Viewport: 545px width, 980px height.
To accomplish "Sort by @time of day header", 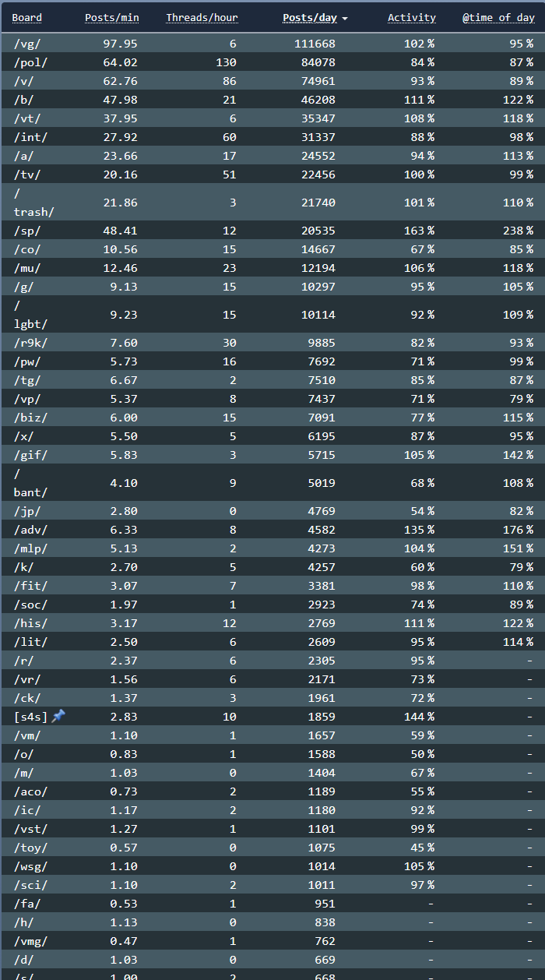I will pyautogui.click(x=498, y=17).
